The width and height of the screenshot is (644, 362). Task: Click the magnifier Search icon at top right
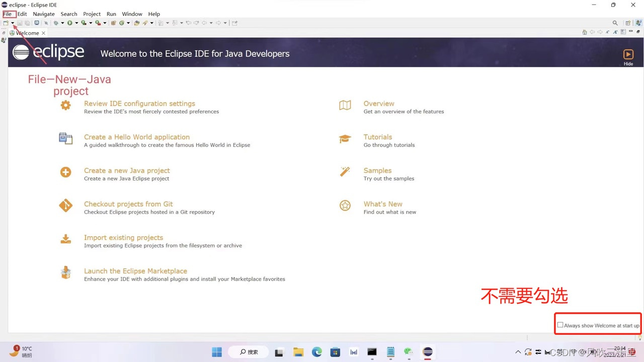pyautogui.click(x=615, y=23)
